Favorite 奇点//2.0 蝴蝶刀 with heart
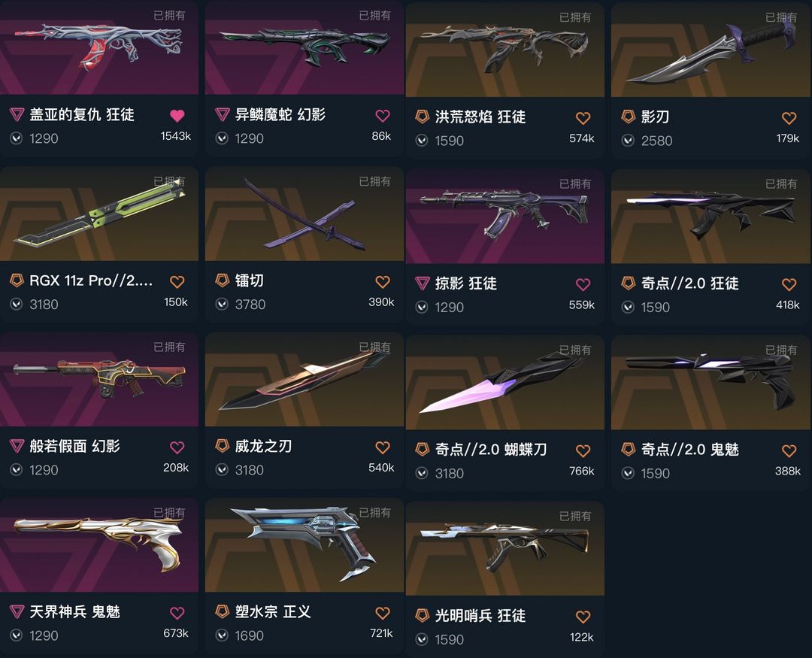 583,450
